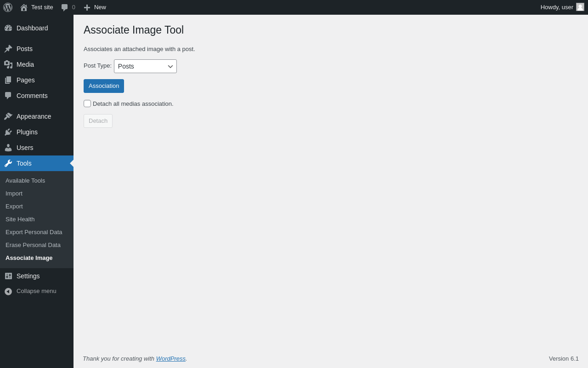This screenshot has width=588, height=368.
Task: Open Media library menu
Action: click(37, 64)
